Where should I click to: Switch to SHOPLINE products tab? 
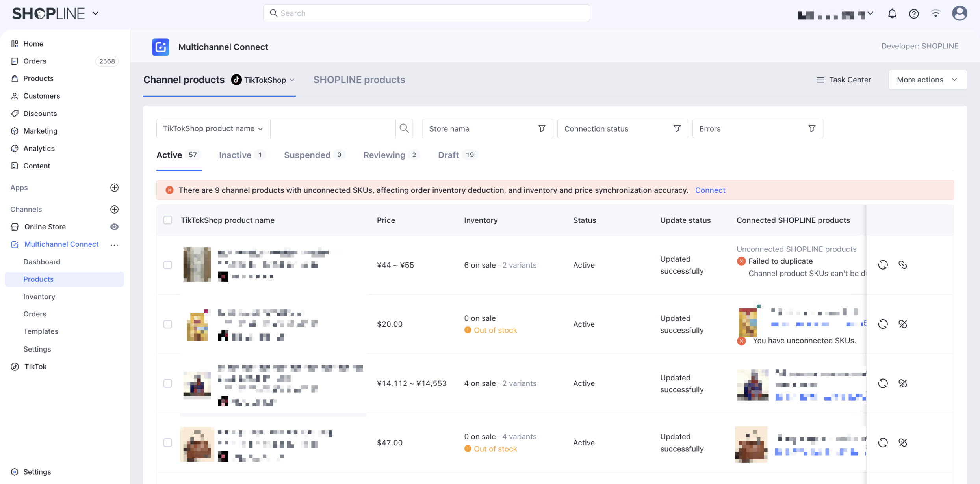click(x=359, y=80)
